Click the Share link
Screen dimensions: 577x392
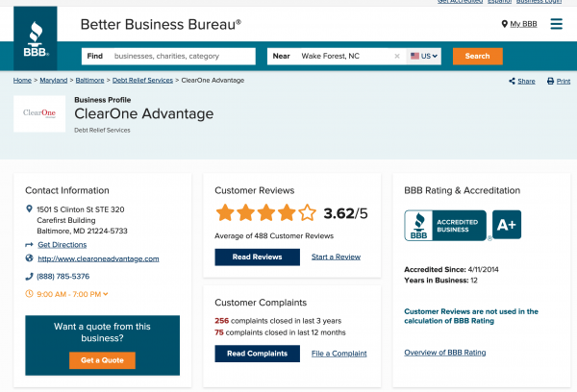pyautogui.click(x=526, y=82)
